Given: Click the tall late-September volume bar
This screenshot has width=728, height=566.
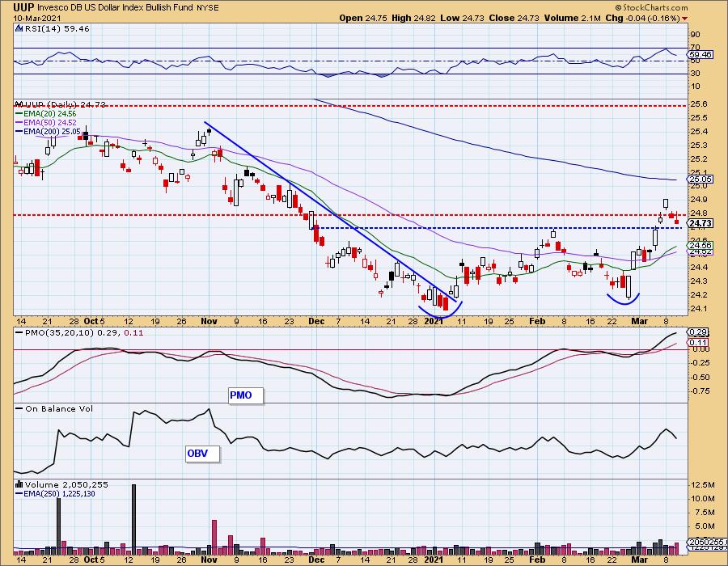Looking at the screenshot, I should [x=58, y=526].
